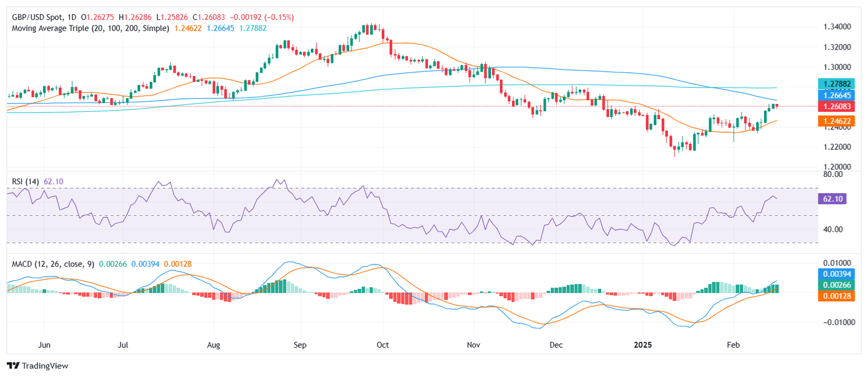Select the RSI (14) indicator legend
Viewport: 868px width, 377px height.
(26, 181)
